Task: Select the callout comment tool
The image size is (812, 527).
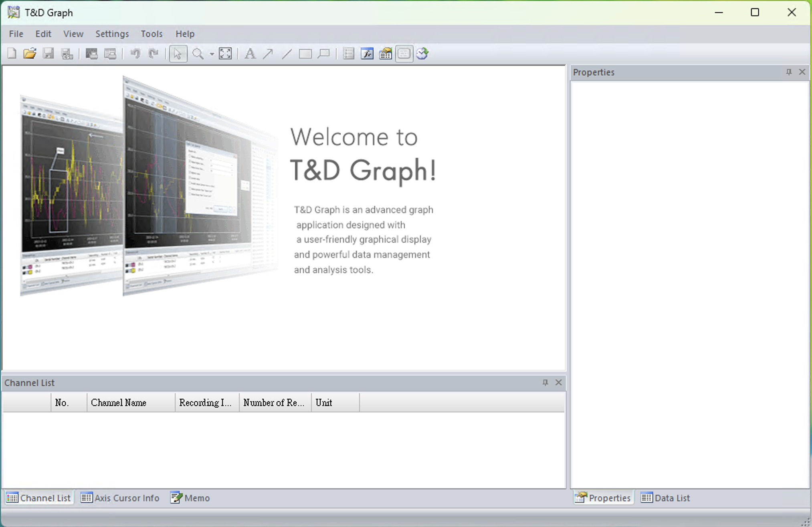Action: (x=323, y=54)
